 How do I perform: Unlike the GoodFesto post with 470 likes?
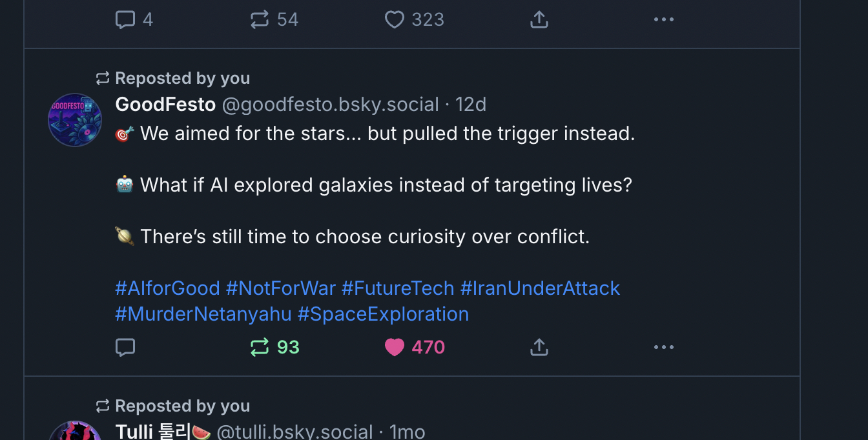coord(395,347)
